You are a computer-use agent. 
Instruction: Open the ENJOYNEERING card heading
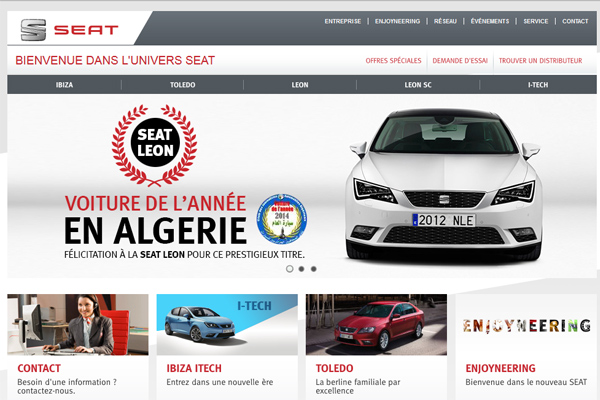pyautogui.click(x=501, y=368)
